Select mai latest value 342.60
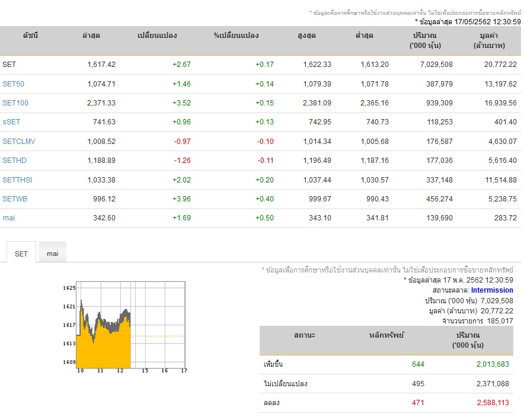The height and width of the screenshot is (420, 524). point(104,217)
